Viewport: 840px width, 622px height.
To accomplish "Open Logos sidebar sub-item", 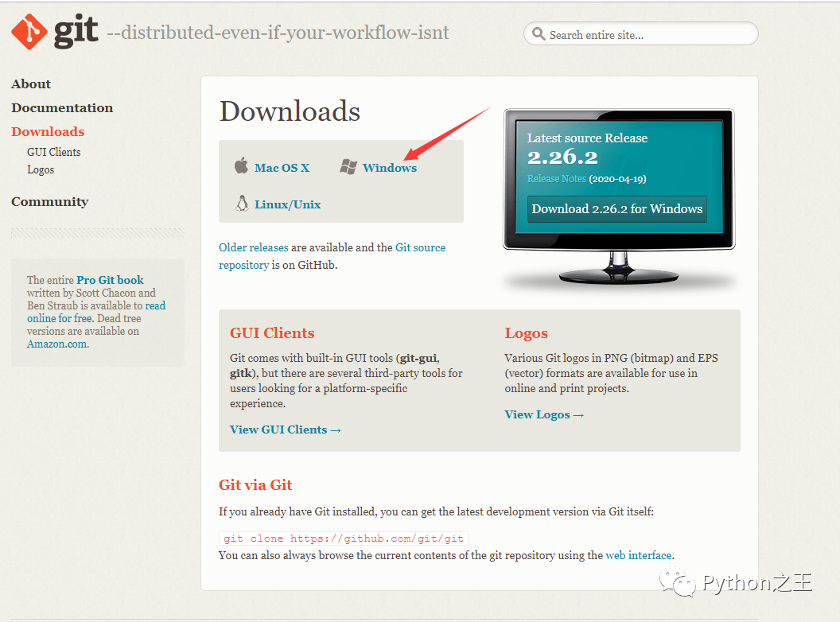I will pos(41,170).
